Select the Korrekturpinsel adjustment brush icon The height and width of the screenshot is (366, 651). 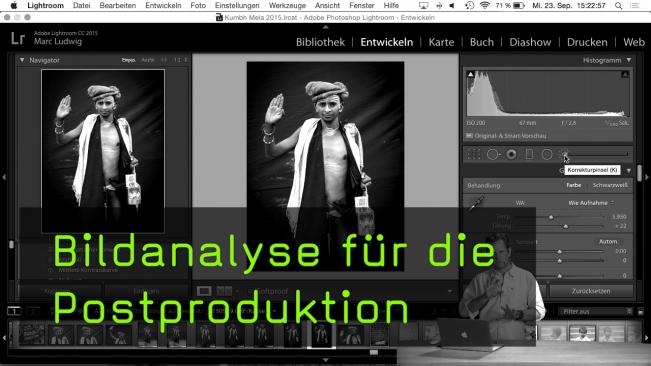[565, 154]
